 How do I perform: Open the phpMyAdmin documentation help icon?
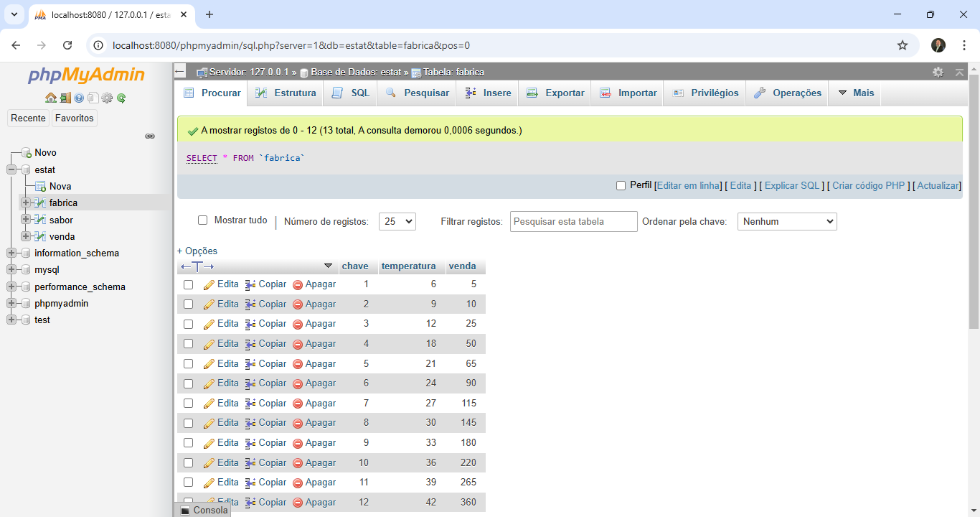click(x=79, y=98)
